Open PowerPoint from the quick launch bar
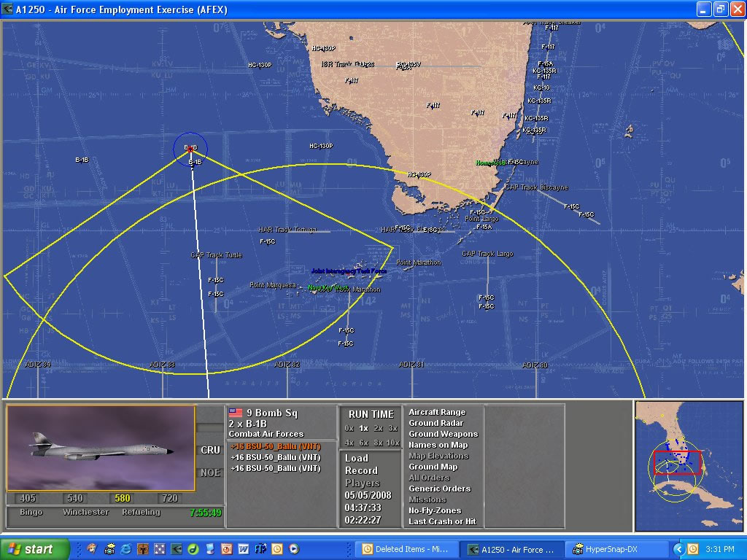The width and height of the screenshot is (747, 560). (x=226, y=549)
